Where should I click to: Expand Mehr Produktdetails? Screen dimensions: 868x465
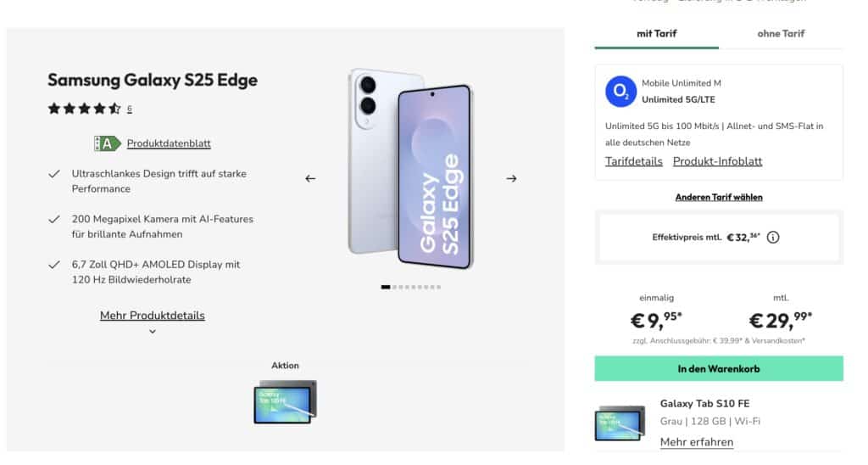point(153,316)
